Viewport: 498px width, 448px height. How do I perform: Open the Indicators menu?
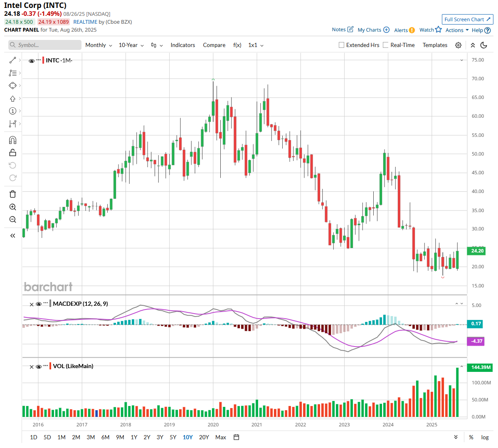[x=182, y=45]
